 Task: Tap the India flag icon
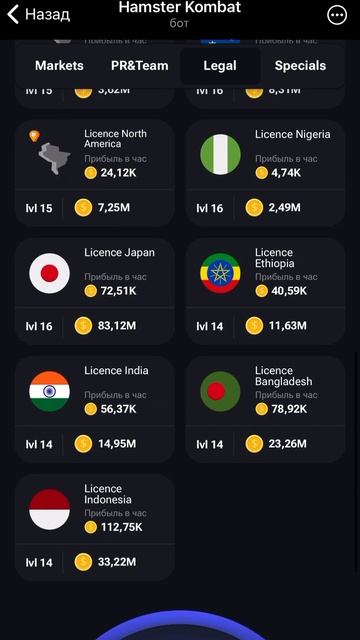point(49,391)
